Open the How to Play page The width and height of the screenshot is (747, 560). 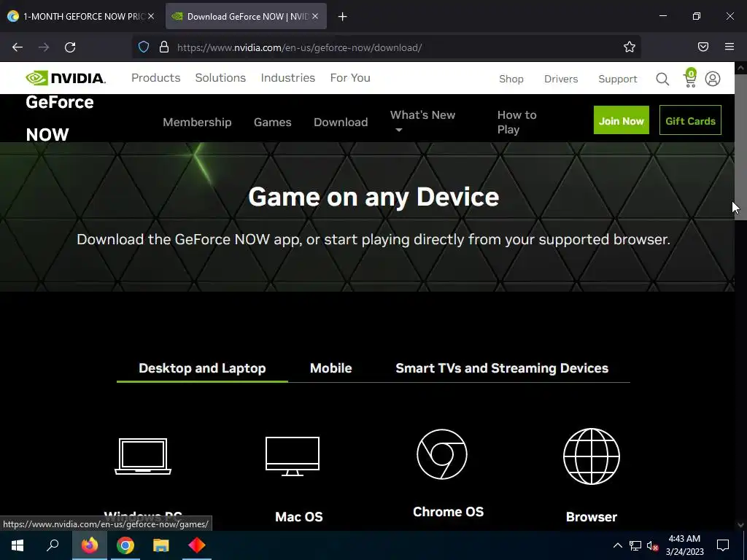click(x=517, y=122)
